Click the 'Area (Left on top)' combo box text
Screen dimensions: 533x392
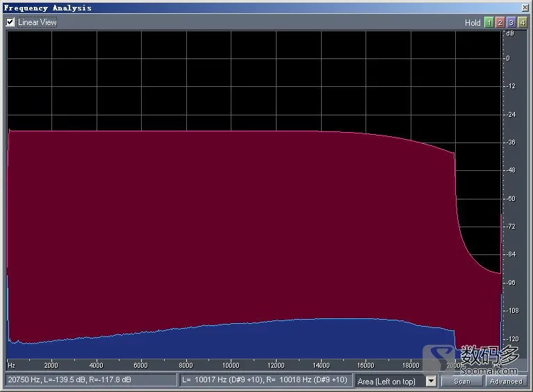(386, 382)
